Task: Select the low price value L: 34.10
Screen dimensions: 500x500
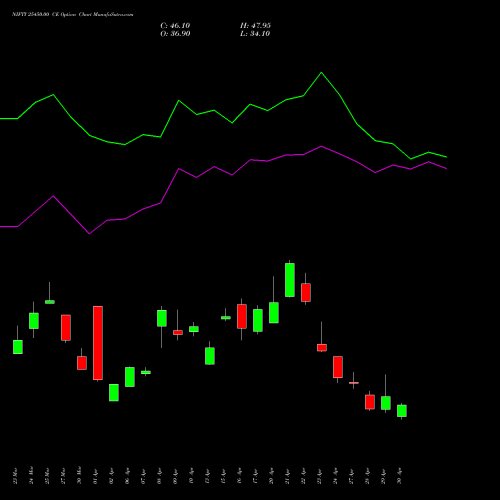Action: [255, 34]
